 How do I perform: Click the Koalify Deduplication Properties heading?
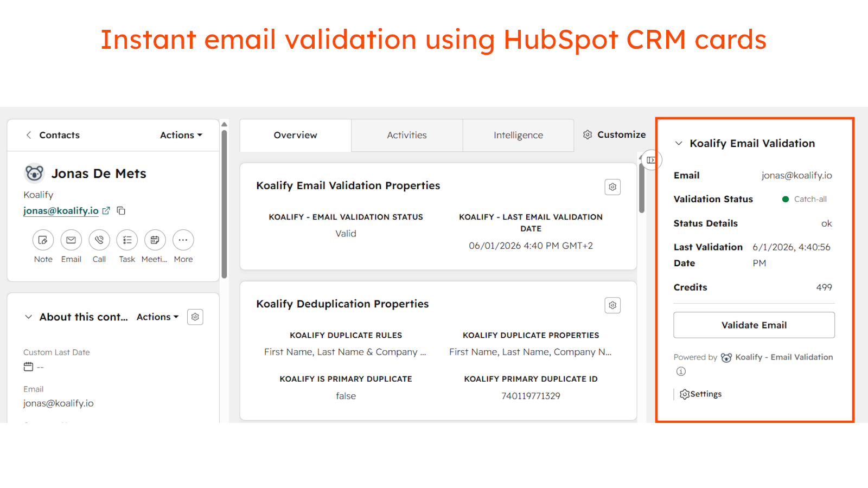click(x=342, y=304)
